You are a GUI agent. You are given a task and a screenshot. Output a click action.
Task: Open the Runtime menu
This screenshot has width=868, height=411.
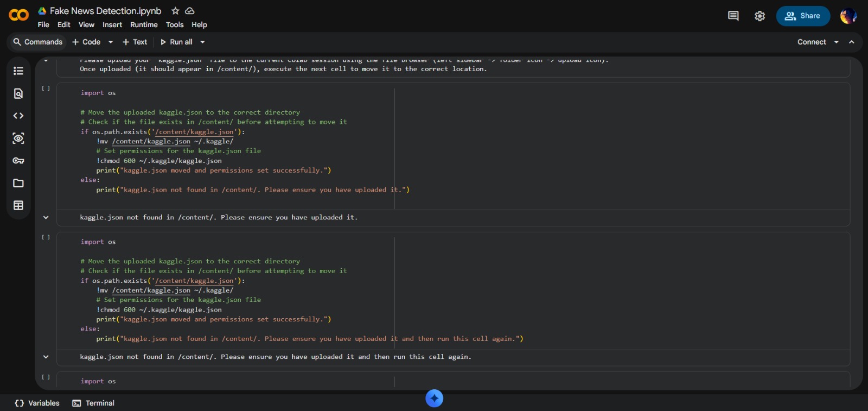(144, 25)
